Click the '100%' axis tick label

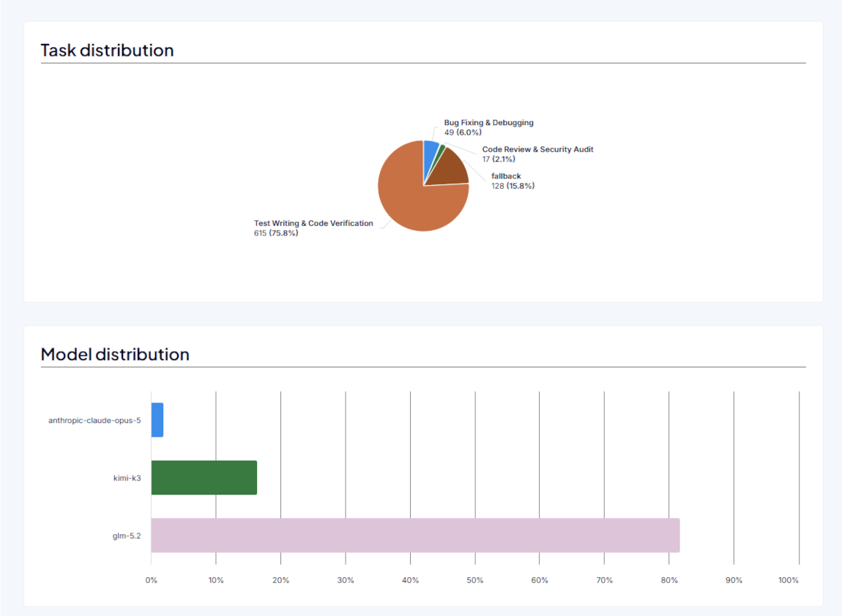pyautogui.click(x=789, y=580)
